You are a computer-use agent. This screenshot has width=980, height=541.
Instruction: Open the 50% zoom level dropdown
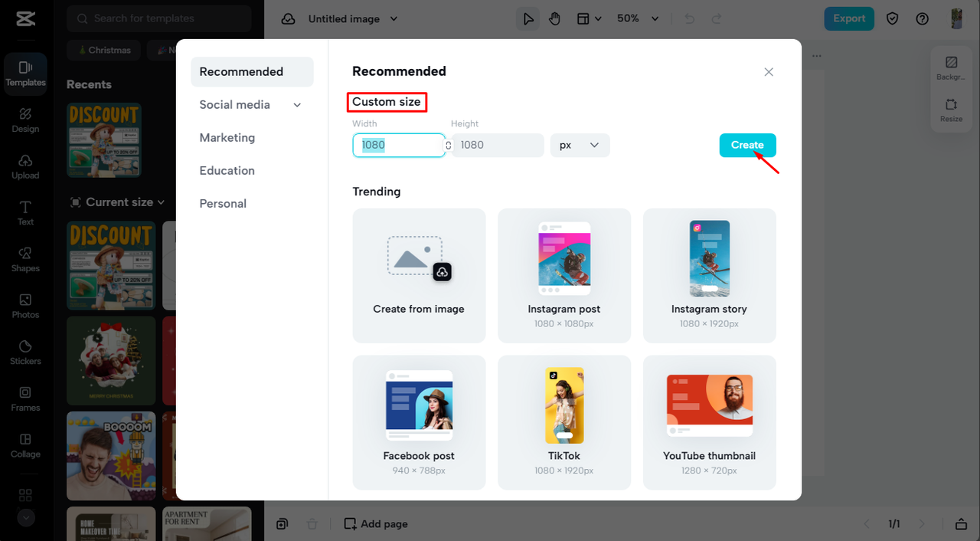638,18
